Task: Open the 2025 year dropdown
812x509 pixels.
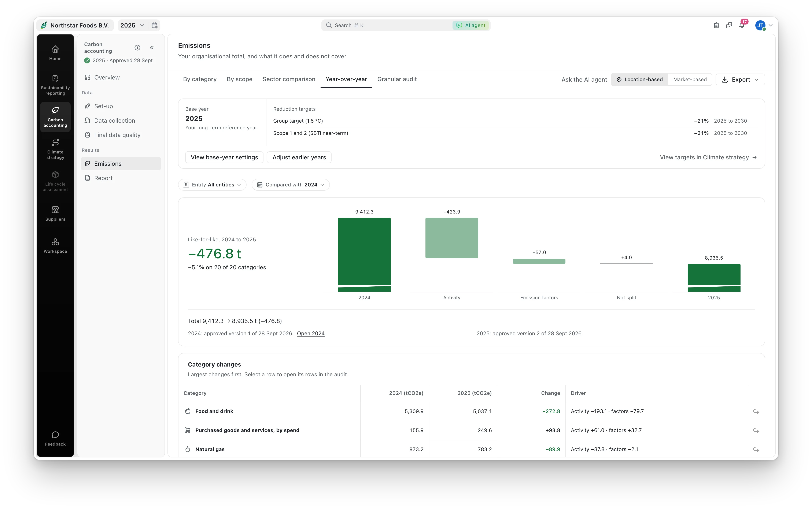Action: (132, 25)
